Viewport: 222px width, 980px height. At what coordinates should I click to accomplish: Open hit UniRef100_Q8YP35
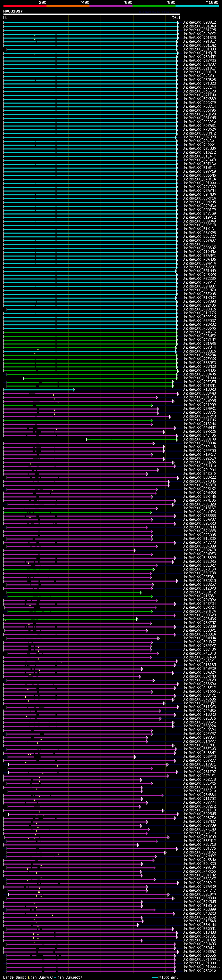pos(199,60)
